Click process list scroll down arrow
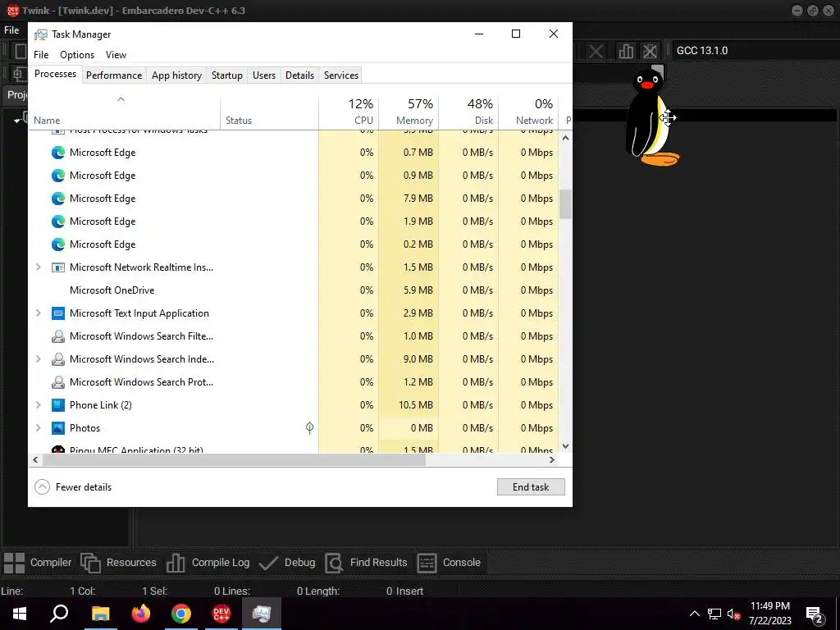 (565, 445)
